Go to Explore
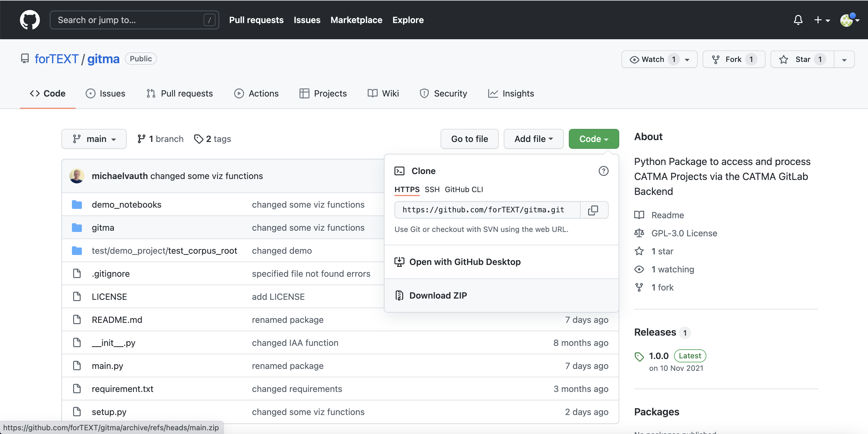The width and height of the screenshot is (868, 434). tap(408, 20)
